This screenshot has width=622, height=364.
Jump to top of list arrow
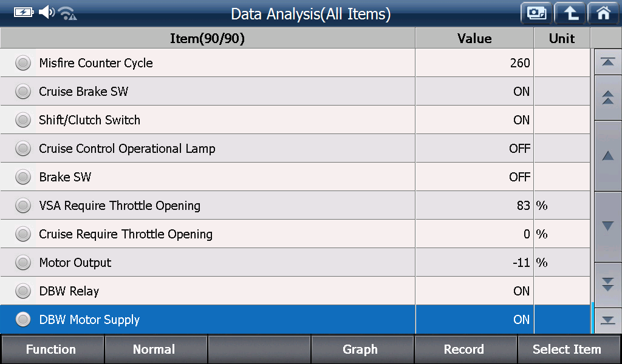(607, 62)
